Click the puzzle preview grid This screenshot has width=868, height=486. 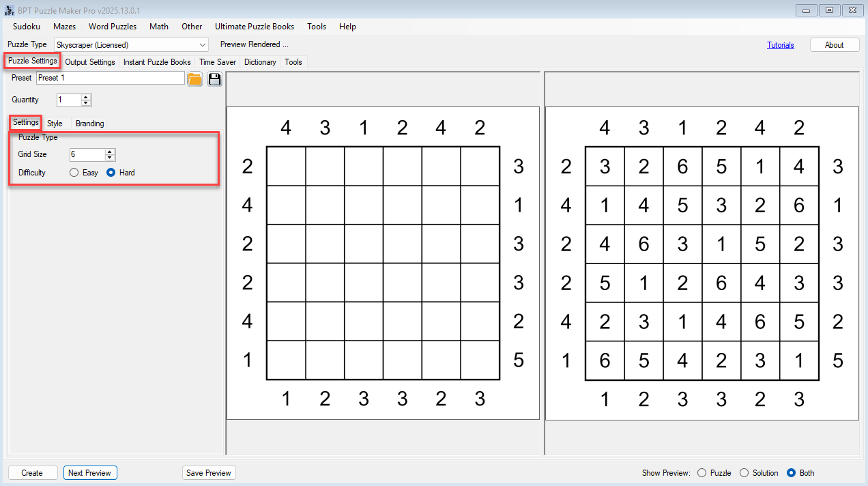[383, 263]
